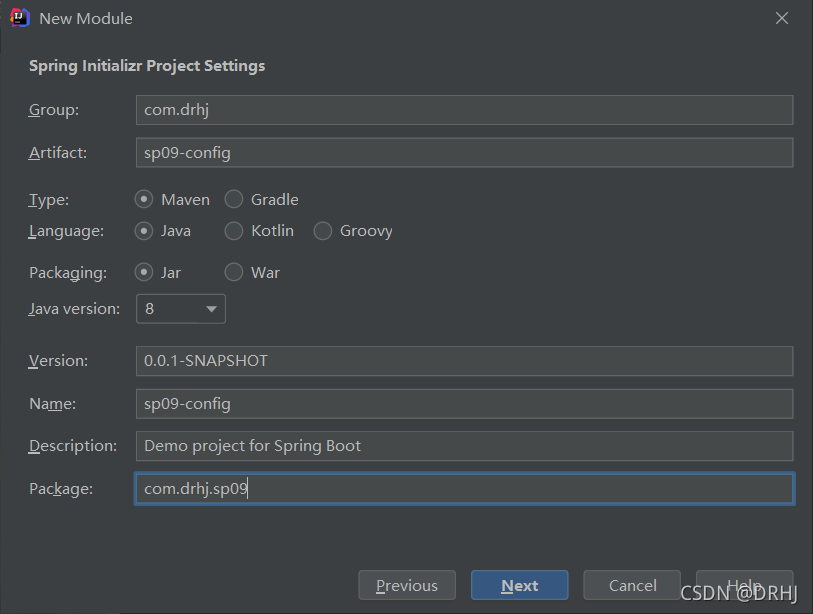
Task: Click the Artifact label text
Action: point(58,153)
